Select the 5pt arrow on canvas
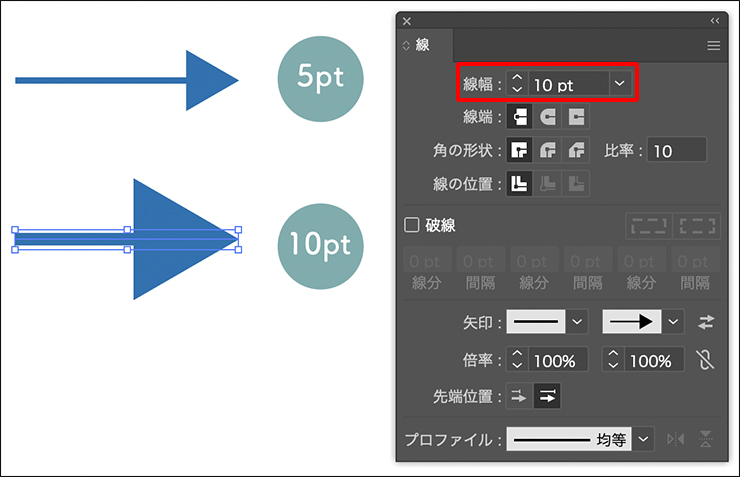This screenshot has width=740, height=477. click(126, 80)
